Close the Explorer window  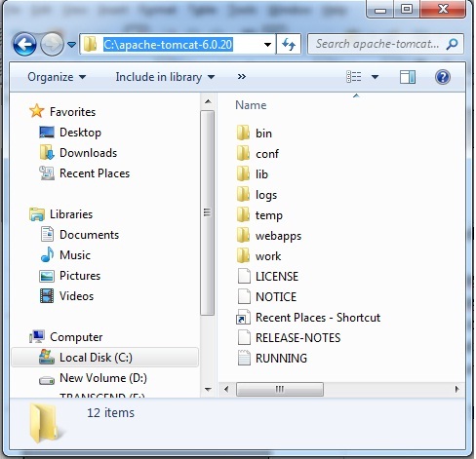click(443, 9)
